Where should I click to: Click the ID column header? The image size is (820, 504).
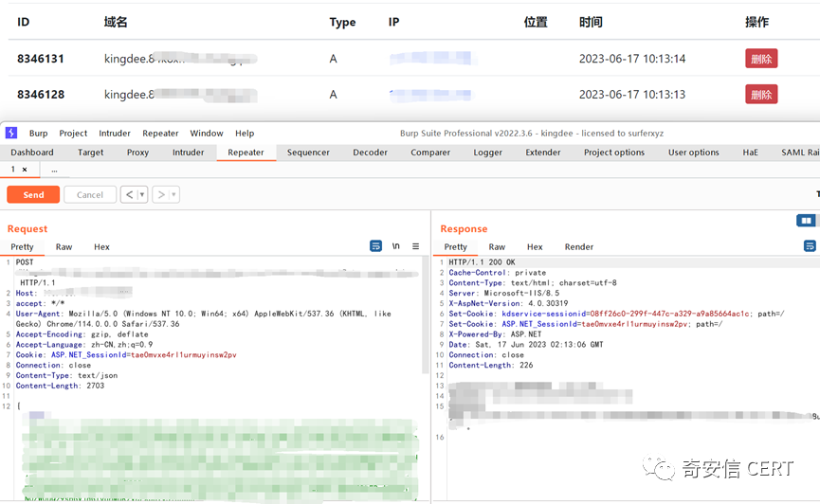coord(23,22)
